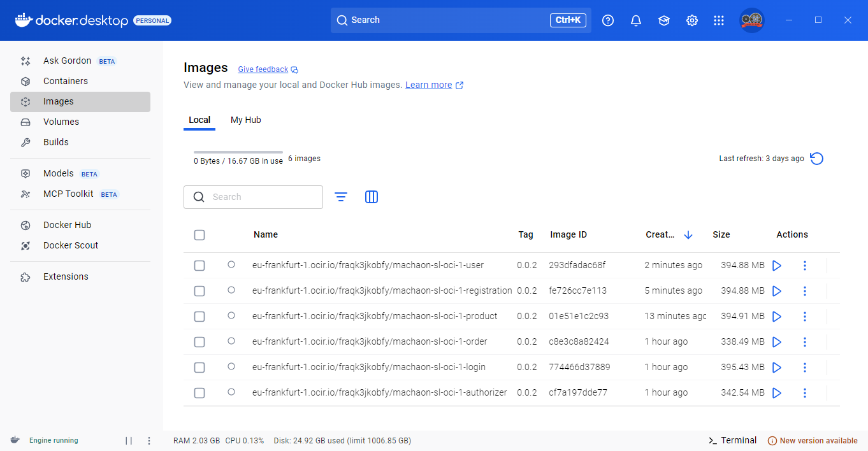Open the manage columns icon
Screen dimensions: 868x451
pyautogui.click(x=372, y=197)
